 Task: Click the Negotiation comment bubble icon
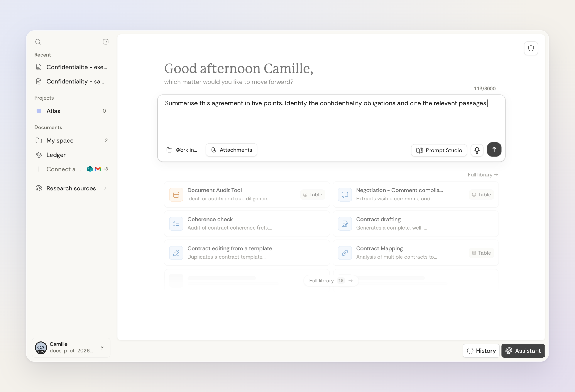pos(345,195)
